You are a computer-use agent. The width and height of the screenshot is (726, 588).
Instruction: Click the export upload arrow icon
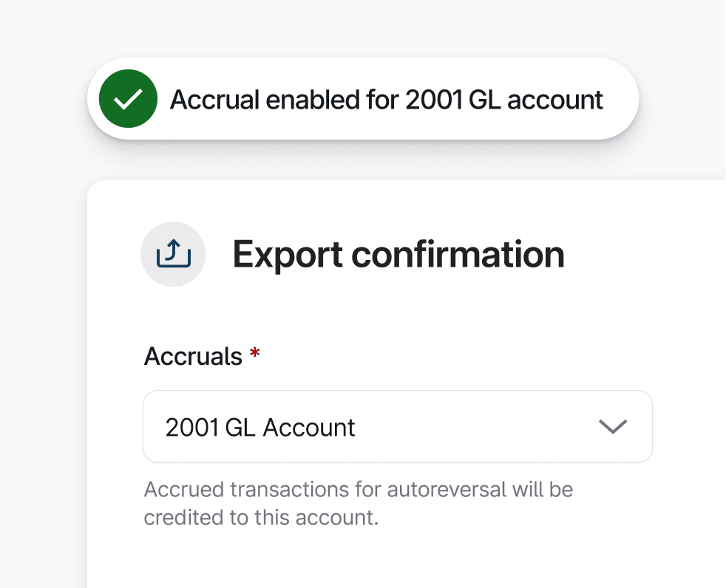(x=173, y=254)
